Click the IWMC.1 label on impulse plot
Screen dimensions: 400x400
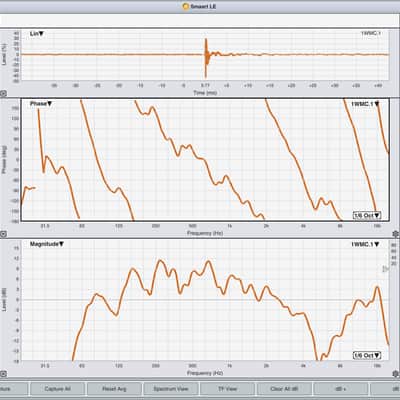tap(371, 33)
